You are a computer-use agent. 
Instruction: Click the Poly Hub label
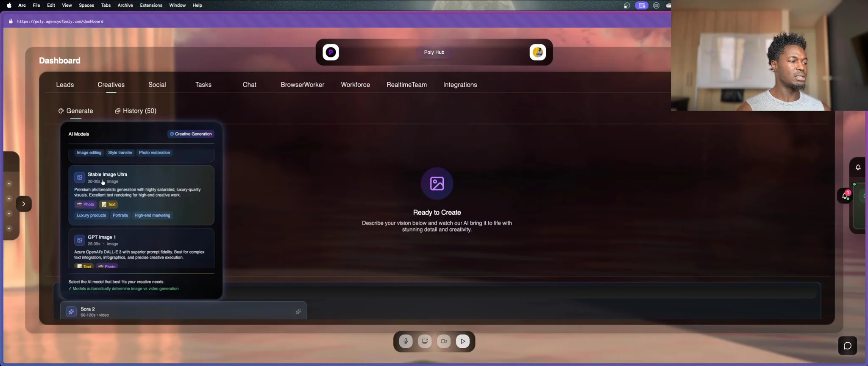coord(434,53)
